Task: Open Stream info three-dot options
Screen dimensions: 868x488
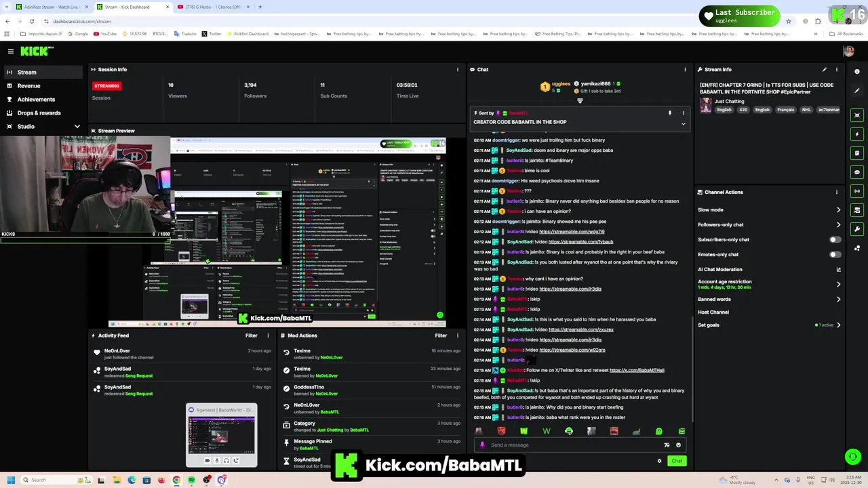Action: [x=837, y=69]
